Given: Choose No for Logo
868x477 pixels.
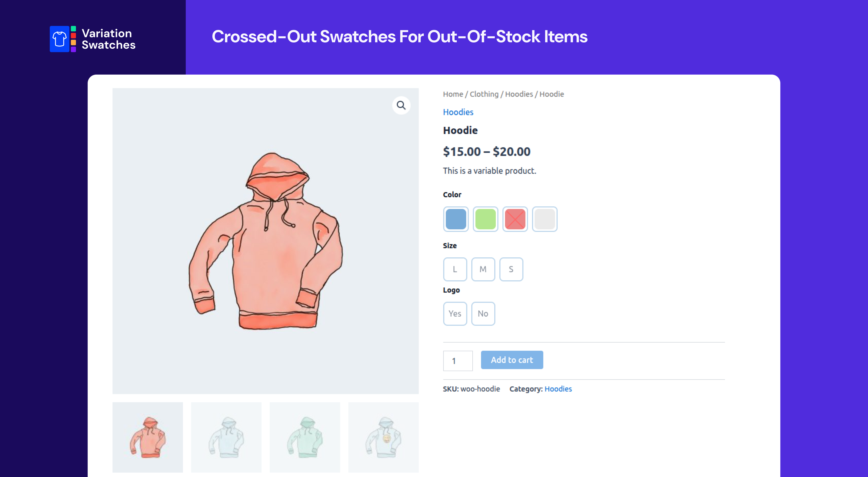Looking at the screenshot, I should [x=483, y=314].
